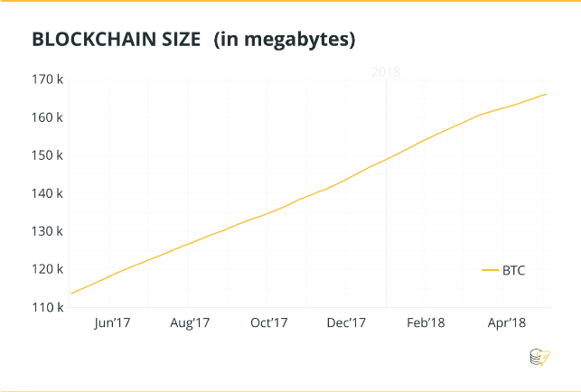Viewport: 581px width, 392px height.
Task: Click the yellow BTC legend line swatch
Action: click(x=491, y=270)
